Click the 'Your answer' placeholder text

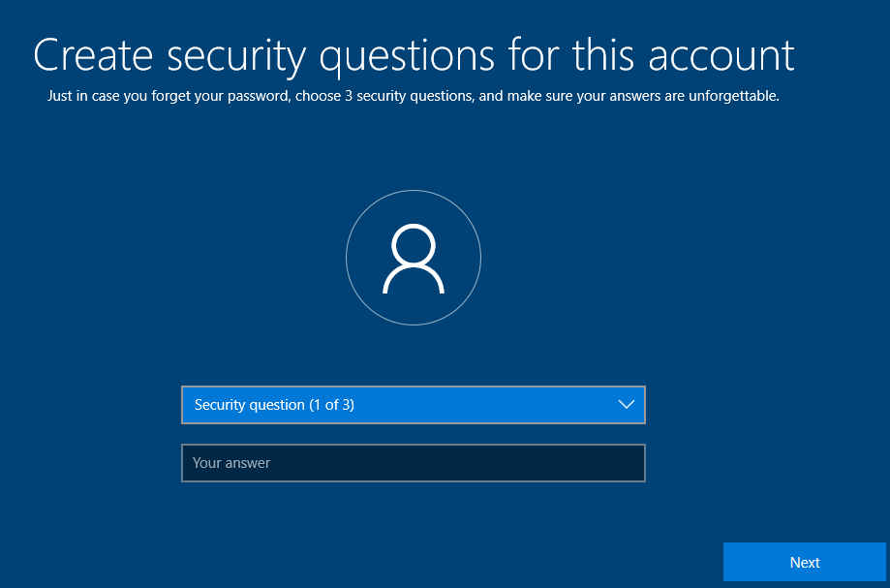click(x=231, y=463)
